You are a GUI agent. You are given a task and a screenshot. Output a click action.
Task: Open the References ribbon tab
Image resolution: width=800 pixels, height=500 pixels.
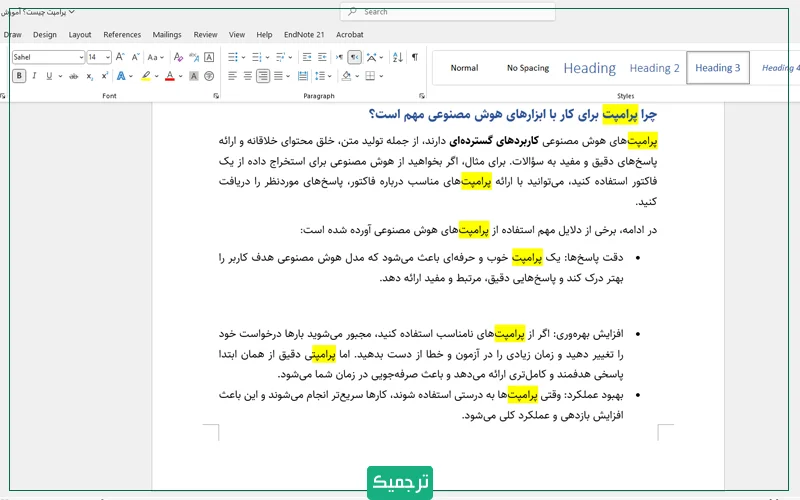coord(122,34)
